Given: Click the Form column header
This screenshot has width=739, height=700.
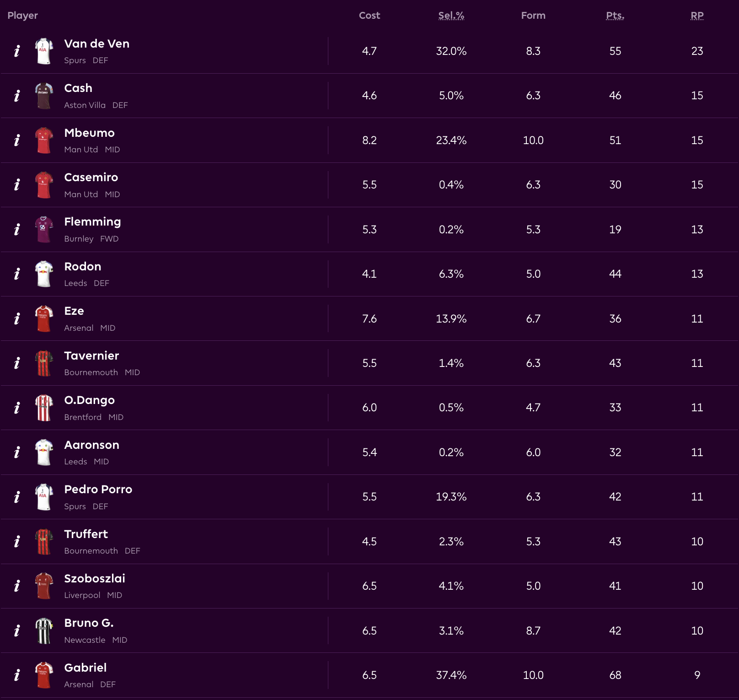Looking at the screenshot, I should (533, 16).
